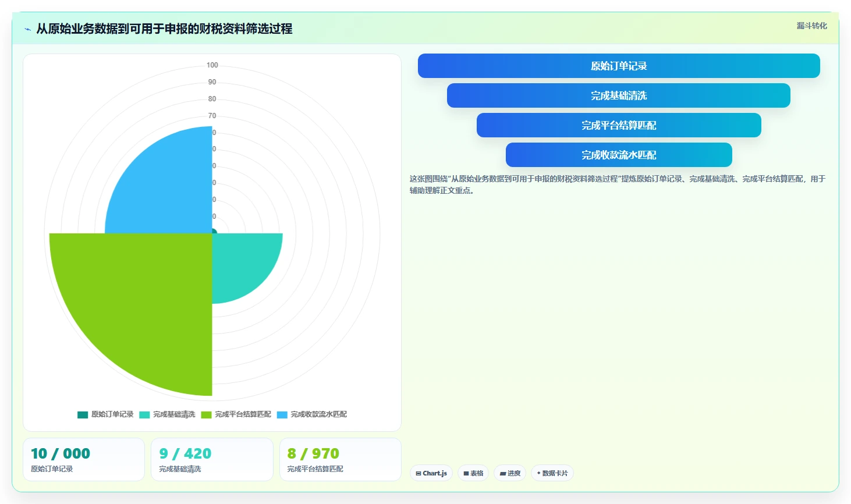Viewport: 851px width, 504px height.
Task: Click the 完成平台结算匹配 funnel bar
Action: [x=619, y=125]
